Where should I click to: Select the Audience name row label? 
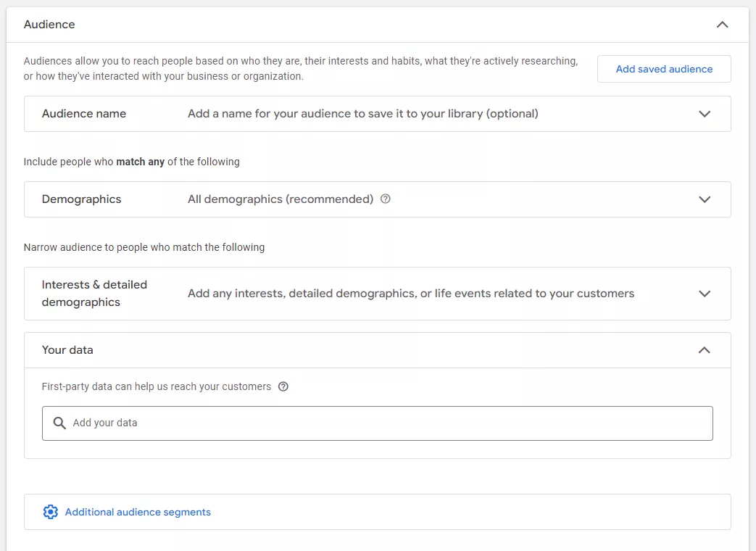pos(84,114)
